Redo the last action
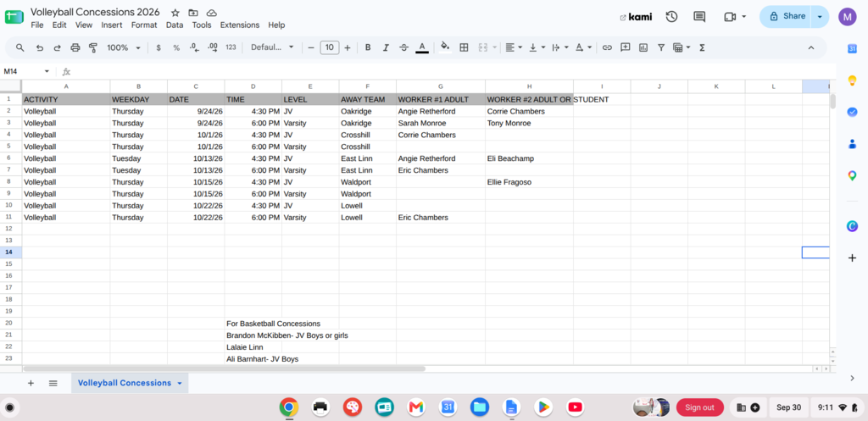Viewport: 868px width, 421px height. [x=57, y=47]
